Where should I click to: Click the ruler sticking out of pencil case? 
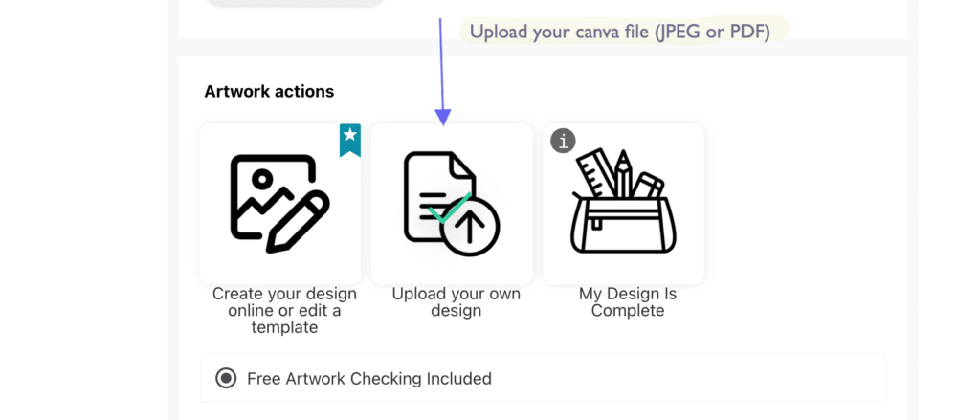(594, 174)
